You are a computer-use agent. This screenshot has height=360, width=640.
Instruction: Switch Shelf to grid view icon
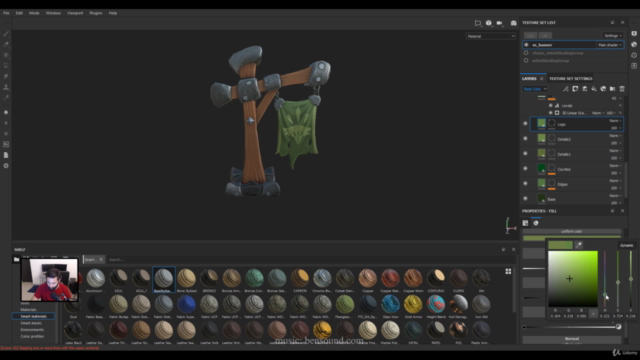click(x=508, y=271)
